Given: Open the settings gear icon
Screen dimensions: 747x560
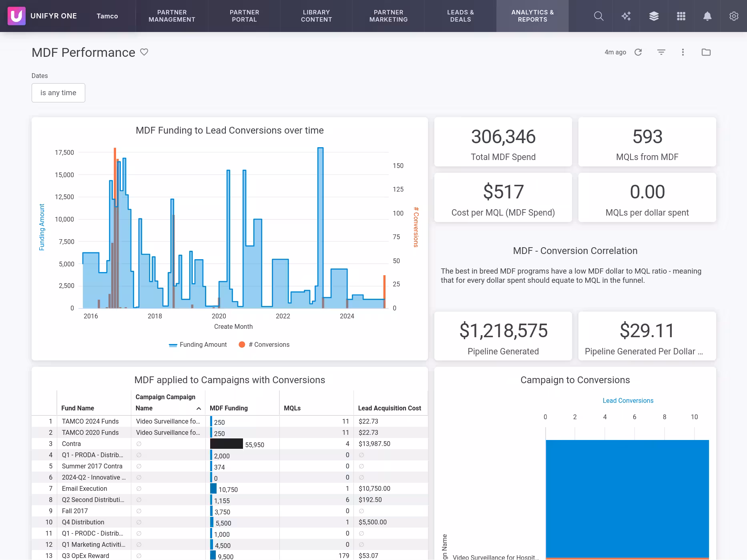Looking at the screenshot, I should tap(734, 16).
